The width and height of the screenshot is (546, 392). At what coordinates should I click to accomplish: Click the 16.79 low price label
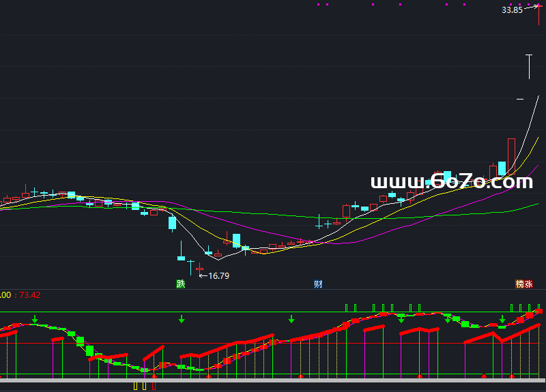click(218, 276)
